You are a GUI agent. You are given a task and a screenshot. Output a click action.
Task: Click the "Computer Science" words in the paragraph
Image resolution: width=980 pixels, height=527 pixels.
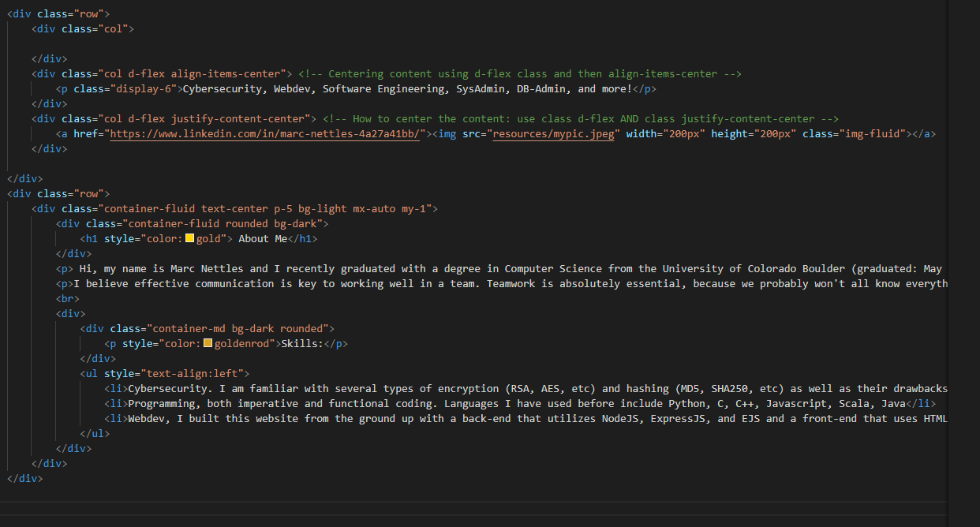click(554, 269)
